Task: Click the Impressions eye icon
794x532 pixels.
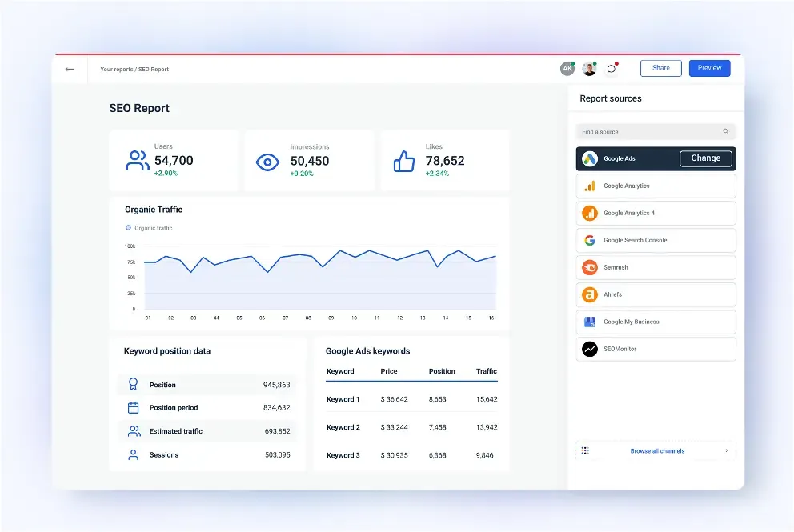Action: coord(267,162)
